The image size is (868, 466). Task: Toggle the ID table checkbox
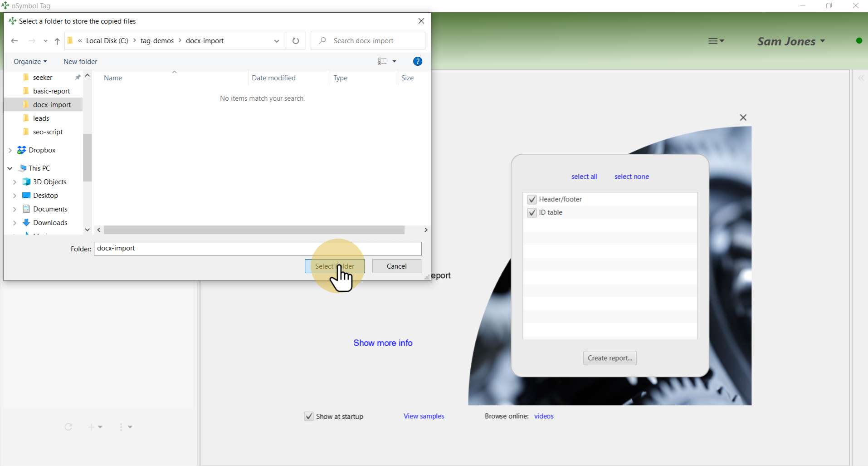click(532, 212)
